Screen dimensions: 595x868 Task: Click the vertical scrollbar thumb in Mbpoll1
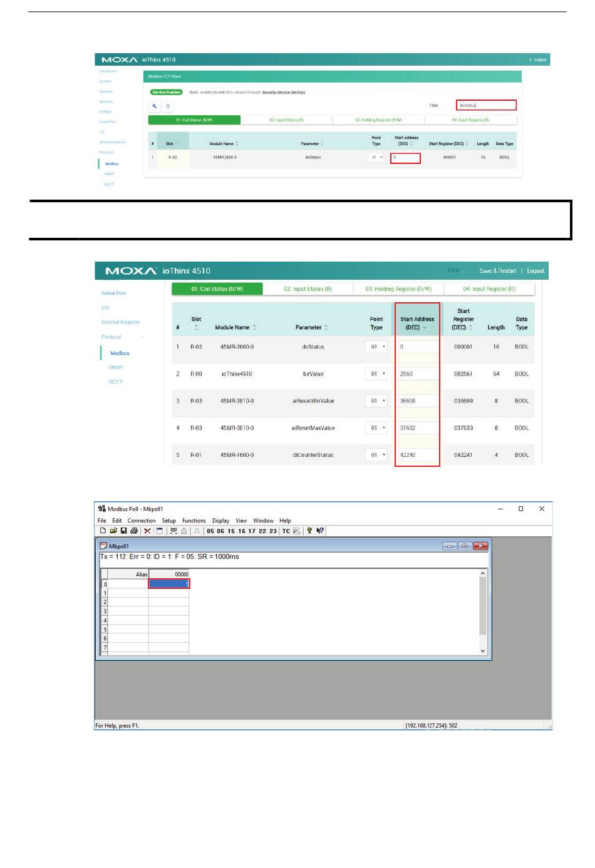pos(483,606)
